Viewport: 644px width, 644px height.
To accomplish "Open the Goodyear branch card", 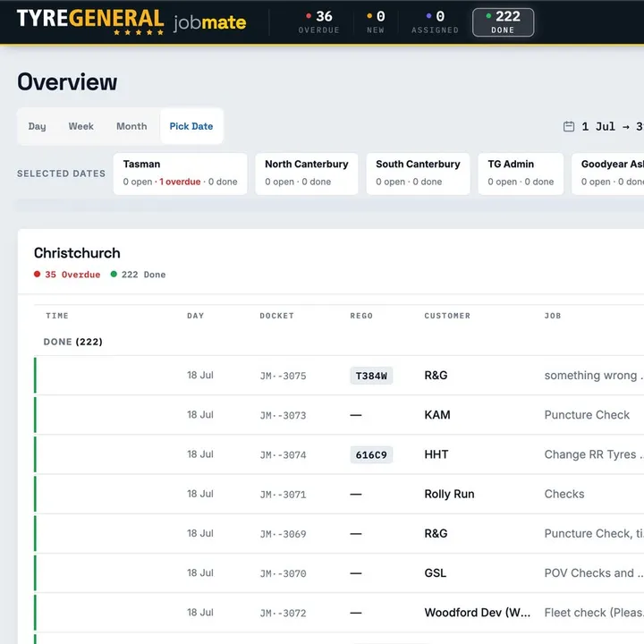I will 608,174.
